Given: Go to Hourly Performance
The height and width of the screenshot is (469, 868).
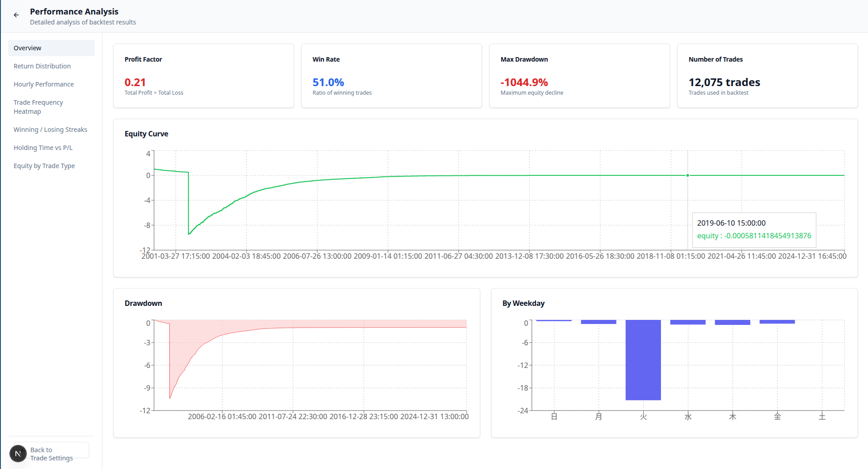Looking at the screenshot, I should (x=43, y=84).
